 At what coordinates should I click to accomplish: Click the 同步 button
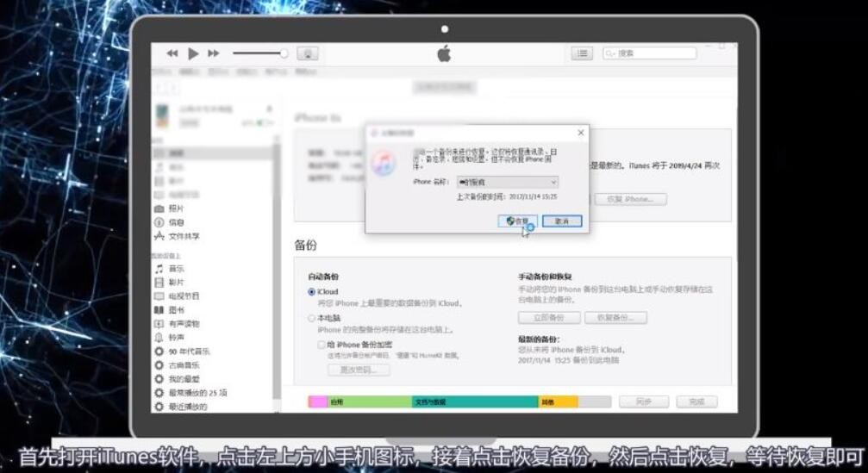(x=644, y=402)
